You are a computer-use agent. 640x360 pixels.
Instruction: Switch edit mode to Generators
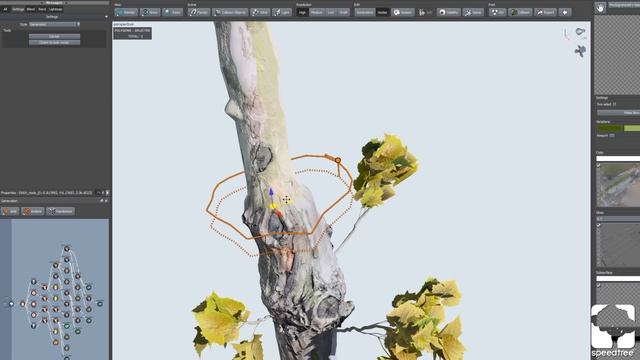click(x=364, y=12)
